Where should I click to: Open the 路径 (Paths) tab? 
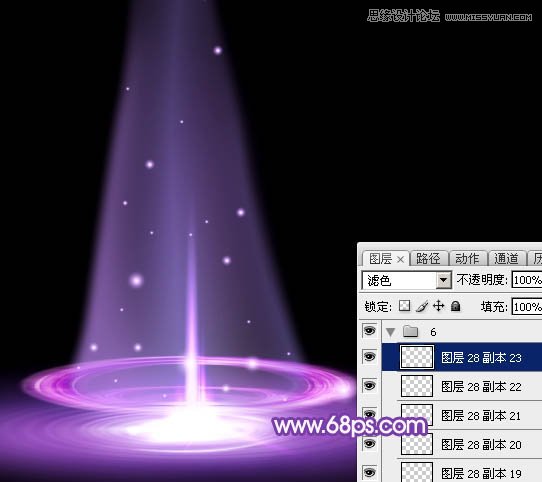pos(428,259)
